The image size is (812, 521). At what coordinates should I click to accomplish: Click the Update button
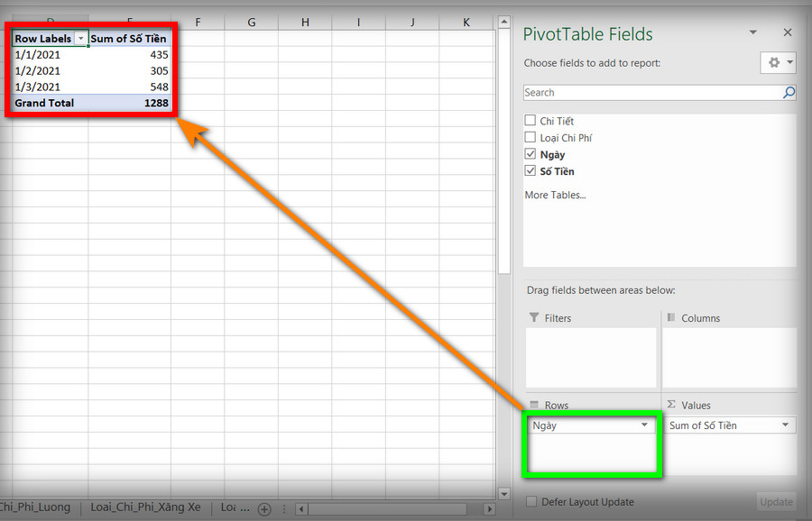(x=776, y=502)
